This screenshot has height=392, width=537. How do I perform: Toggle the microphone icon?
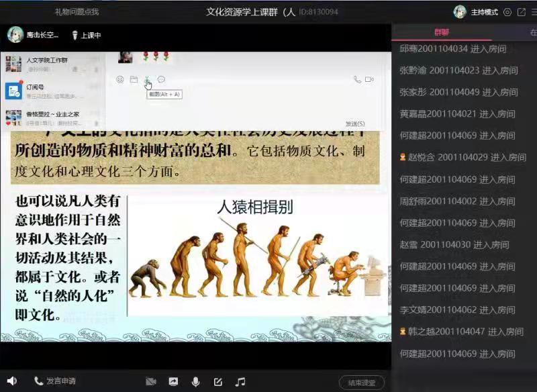click(195, 381)
